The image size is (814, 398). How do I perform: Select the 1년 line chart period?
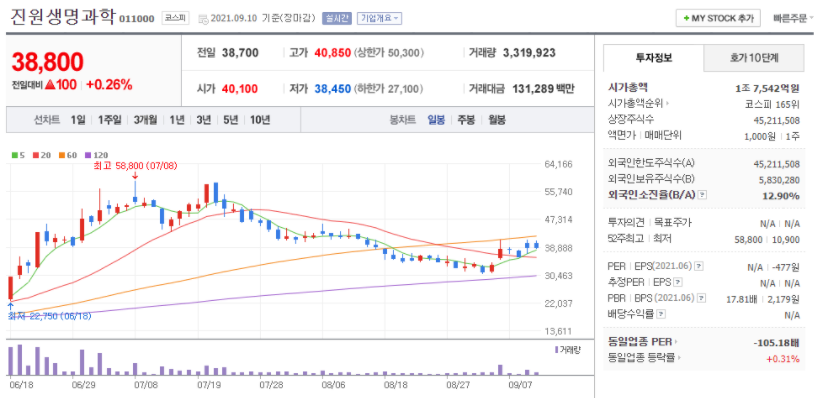click(x=177, y=120)
